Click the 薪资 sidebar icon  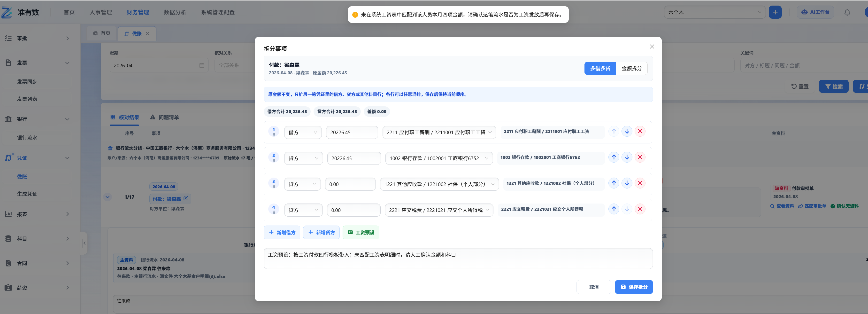(x=8, y=288)
